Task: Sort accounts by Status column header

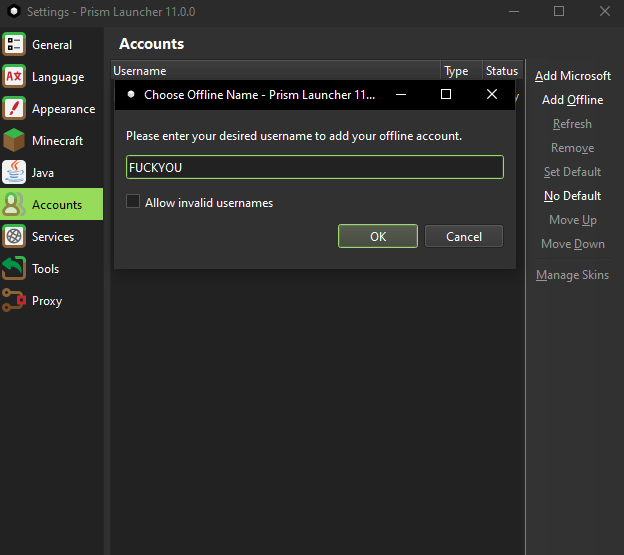Action: [502, 70]
